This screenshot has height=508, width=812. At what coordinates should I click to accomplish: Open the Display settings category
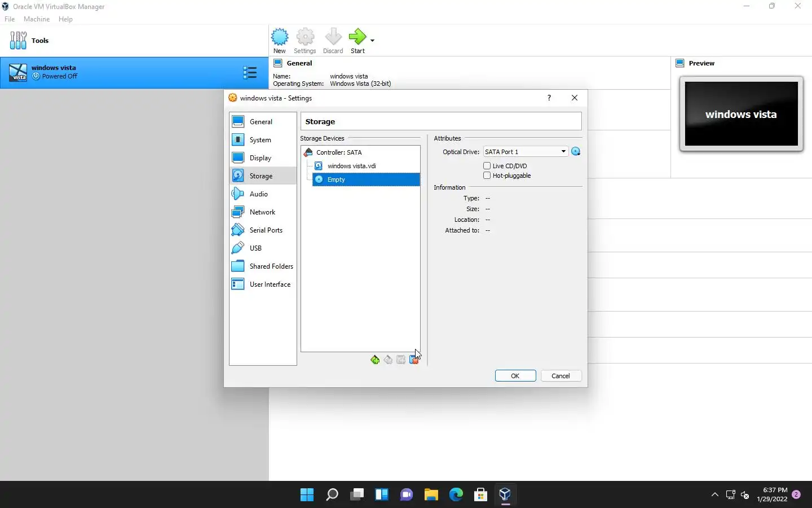[263, 158]
